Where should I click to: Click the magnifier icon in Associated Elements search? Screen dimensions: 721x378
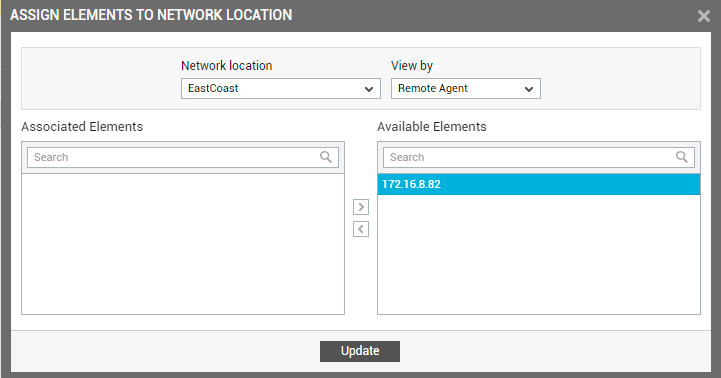[326, 157]
